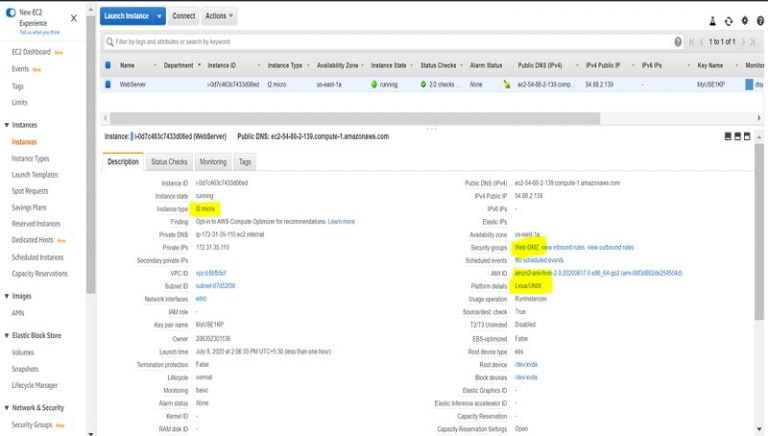
Task: Sort by Department column
Action: (x=178, y=65)
